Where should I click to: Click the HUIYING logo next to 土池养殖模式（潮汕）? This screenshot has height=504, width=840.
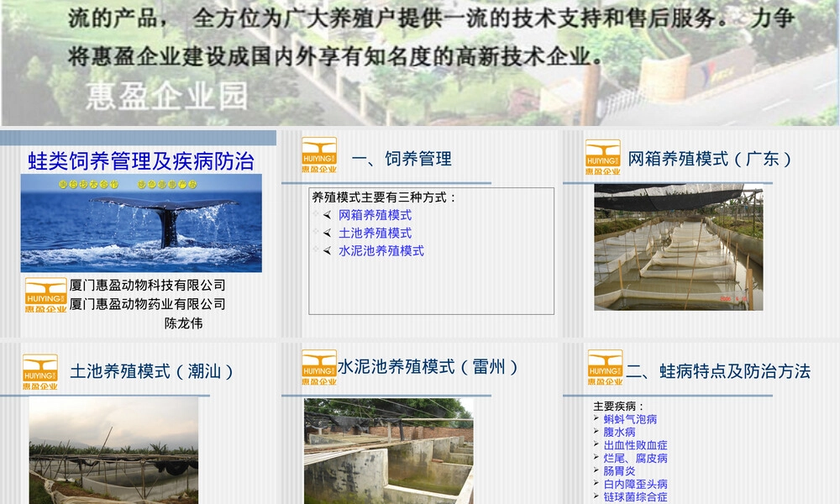(40, 372)
